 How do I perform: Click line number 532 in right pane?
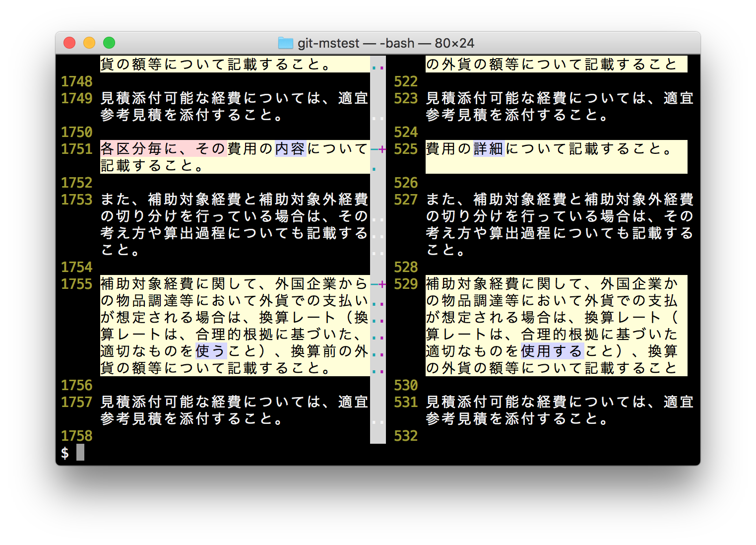(405, 435)
